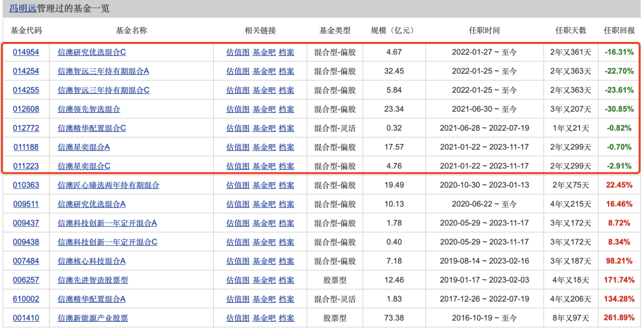Open 估值图 for 信澳智远三年持有期混合A
The width and height of the screenshot is (644, 332).
pos(238,71)
